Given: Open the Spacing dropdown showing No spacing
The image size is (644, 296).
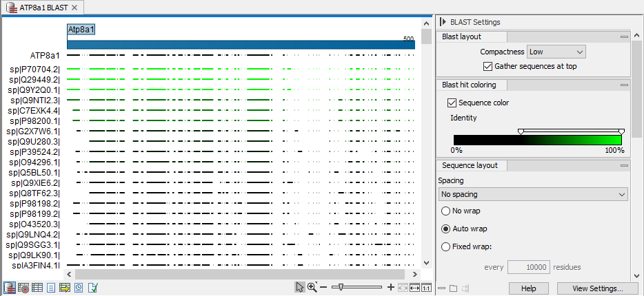Looking at the screenshot, I should tap(533, 195).
